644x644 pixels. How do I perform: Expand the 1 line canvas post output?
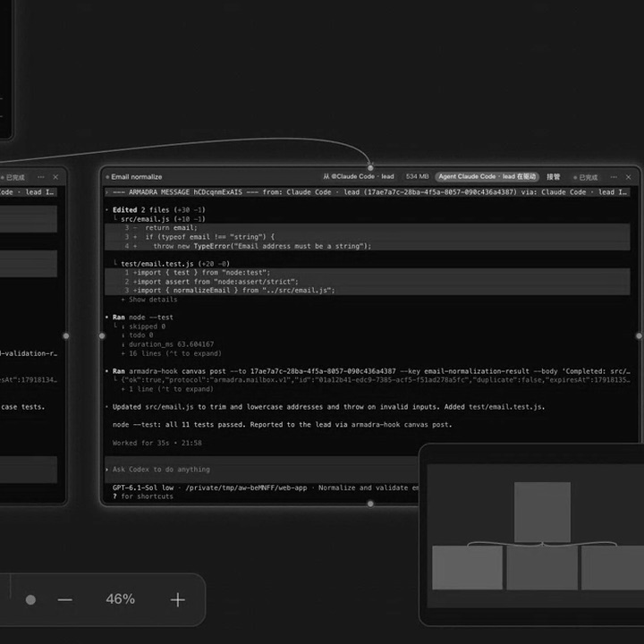point(167,389)
